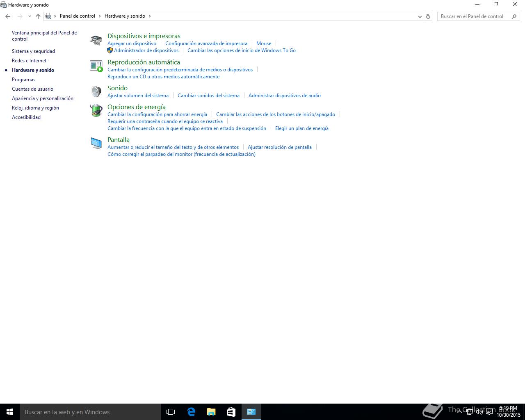The width and height of the screenshot is (525, 420).
Task: Open the Mouse settings link
Action: [x=264, y=43]
